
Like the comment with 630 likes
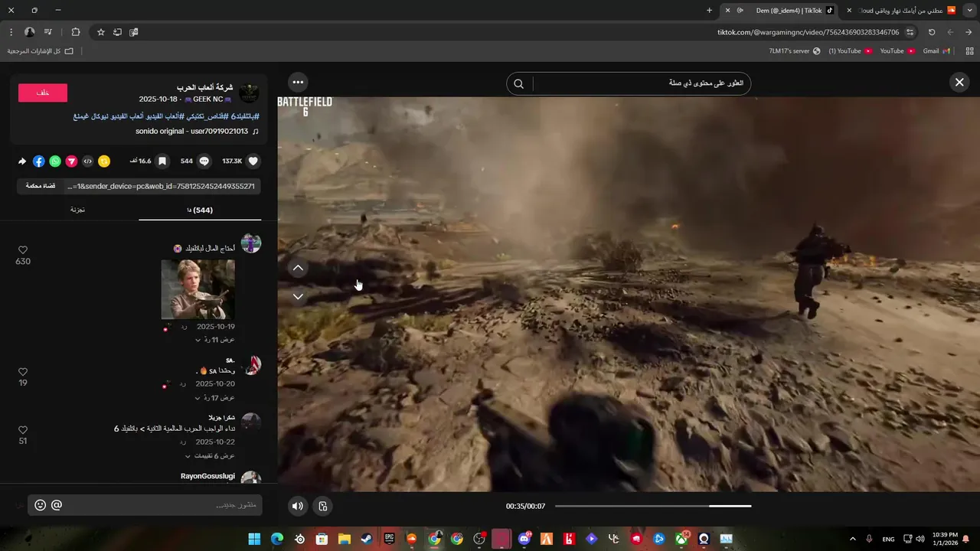coord(23,250)
